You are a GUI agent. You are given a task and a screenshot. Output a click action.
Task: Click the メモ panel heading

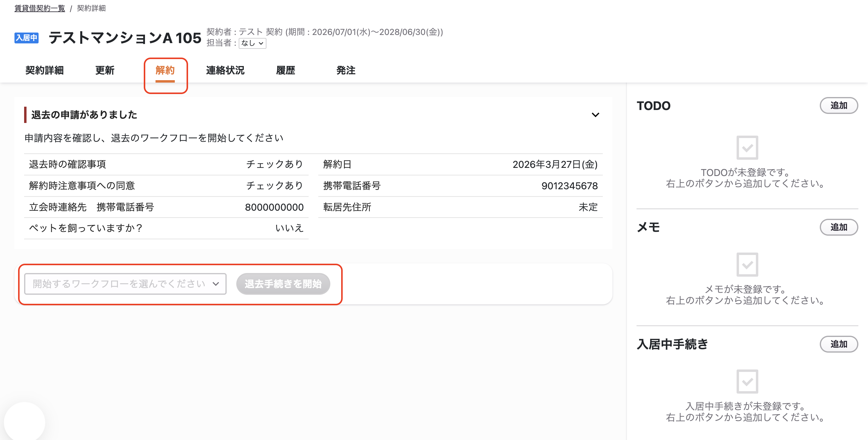point(648,227)
